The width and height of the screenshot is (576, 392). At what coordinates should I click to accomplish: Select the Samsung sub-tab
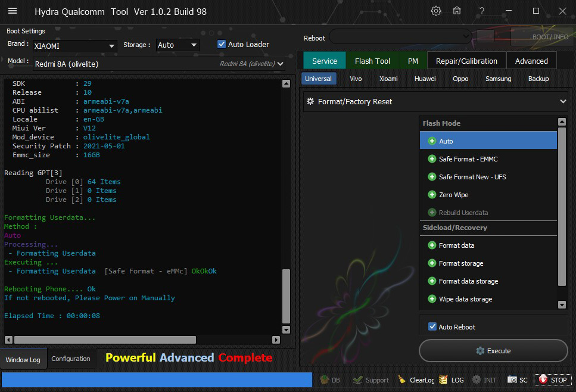pos(498,79)
